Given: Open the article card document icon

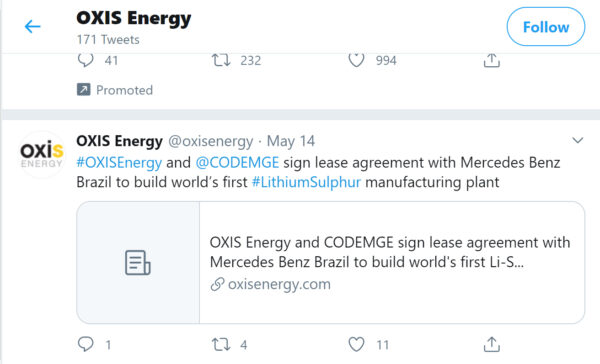Looking at the screenshot, I should point(138,263).
